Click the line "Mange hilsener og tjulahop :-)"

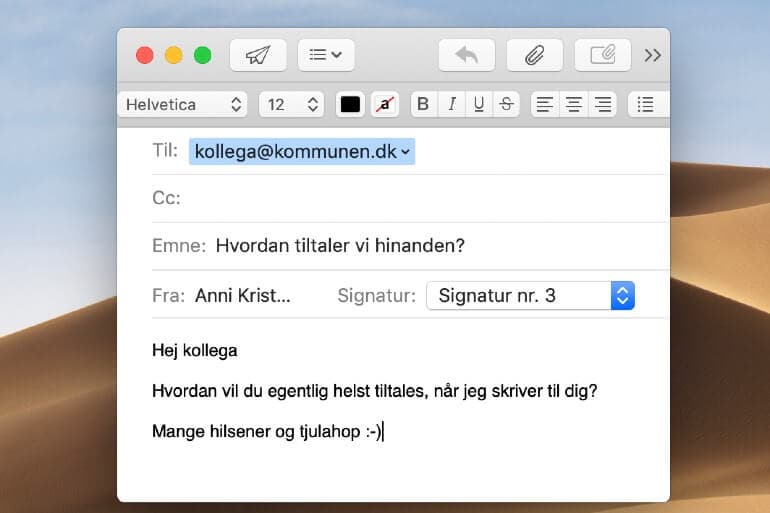267,432
